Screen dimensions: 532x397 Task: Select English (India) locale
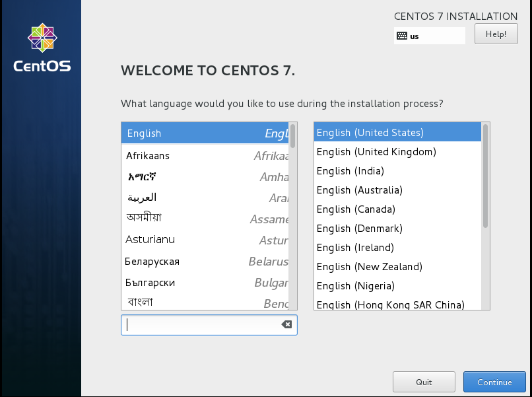coord(396,171)
